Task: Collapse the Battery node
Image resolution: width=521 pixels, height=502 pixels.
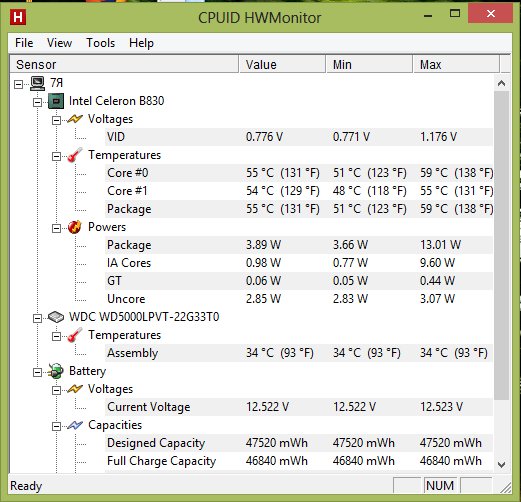Action: coord(37,372)
